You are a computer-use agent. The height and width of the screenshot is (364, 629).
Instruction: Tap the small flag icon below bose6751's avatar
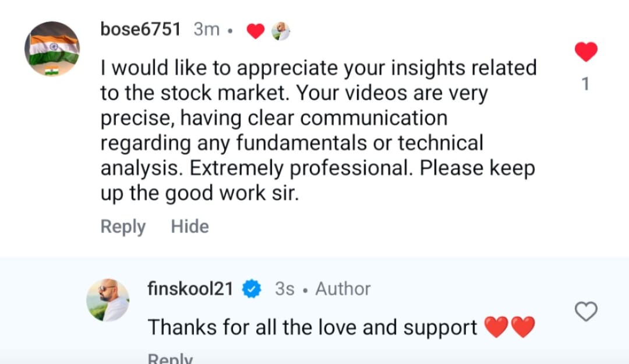pos(52,72)
